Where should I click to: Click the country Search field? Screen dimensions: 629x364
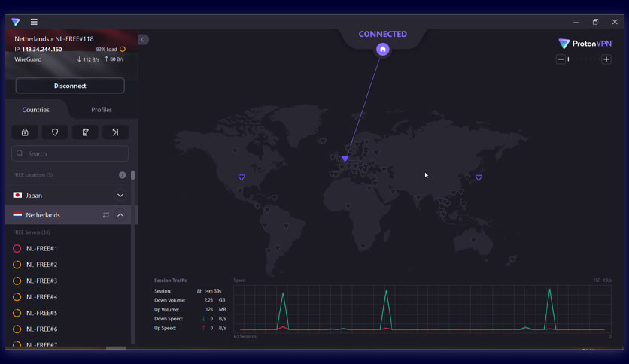70,153
